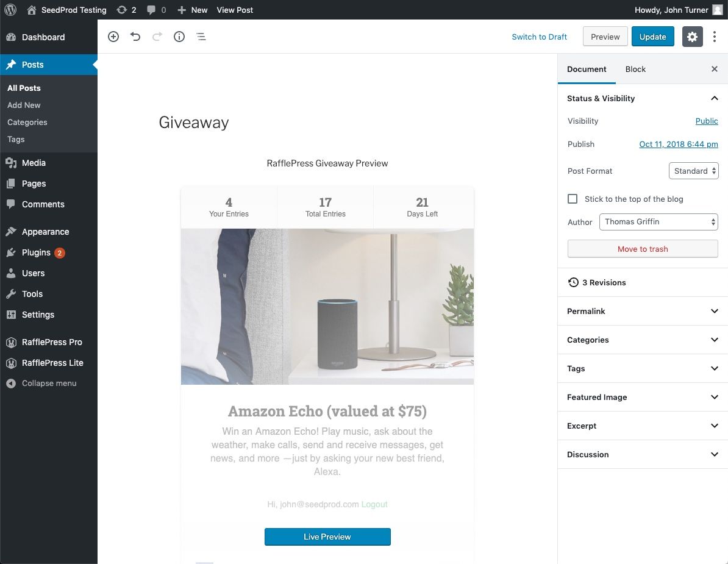Screen dimensions: 728x564
Task: Open the updates icon showing 2
Action: 122,10
